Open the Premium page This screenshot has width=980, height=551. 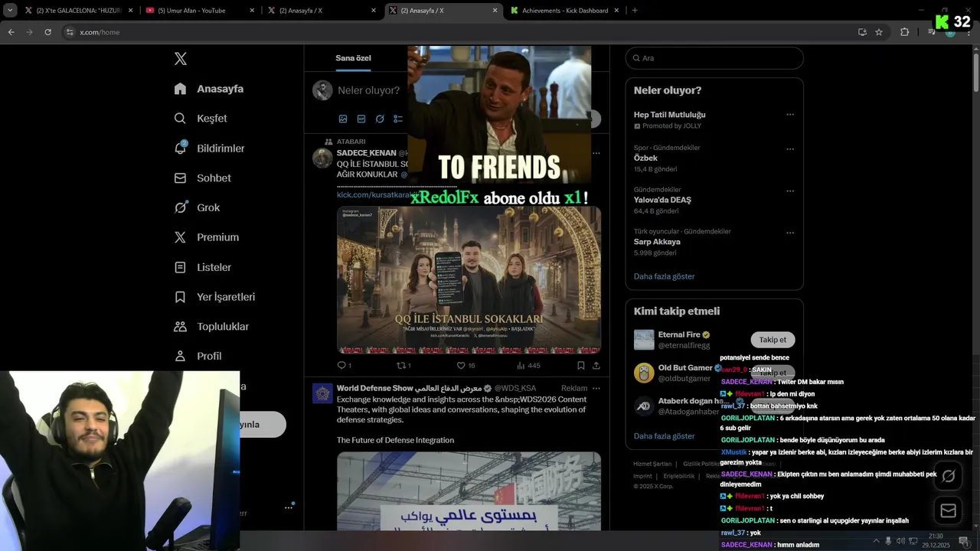coord(207,237)
